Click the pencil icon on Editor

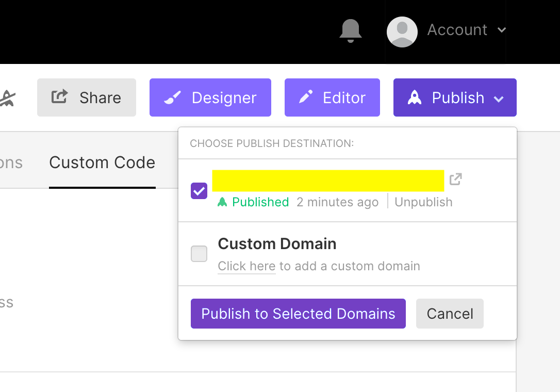[x=306, y=97]
